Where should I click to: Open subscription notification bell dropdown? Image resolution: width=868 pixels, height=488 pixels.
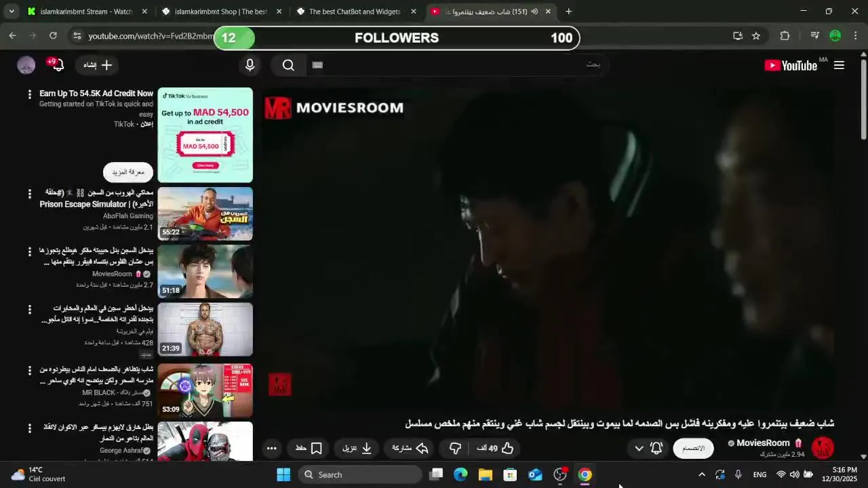648,448
